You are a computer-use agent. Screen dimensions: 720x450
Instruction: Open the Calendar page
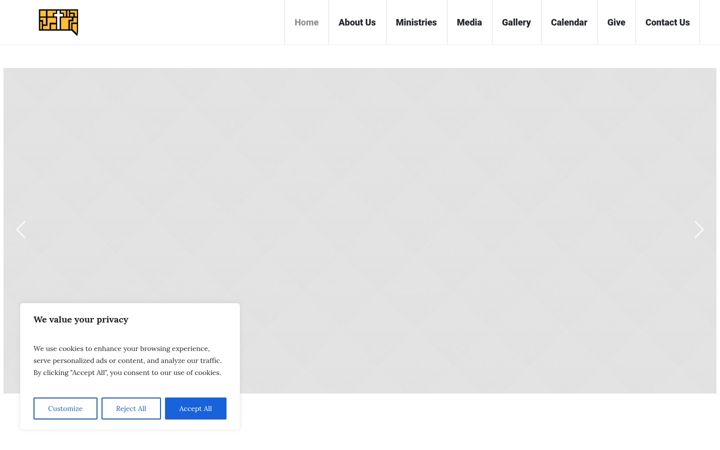point(569,22)
